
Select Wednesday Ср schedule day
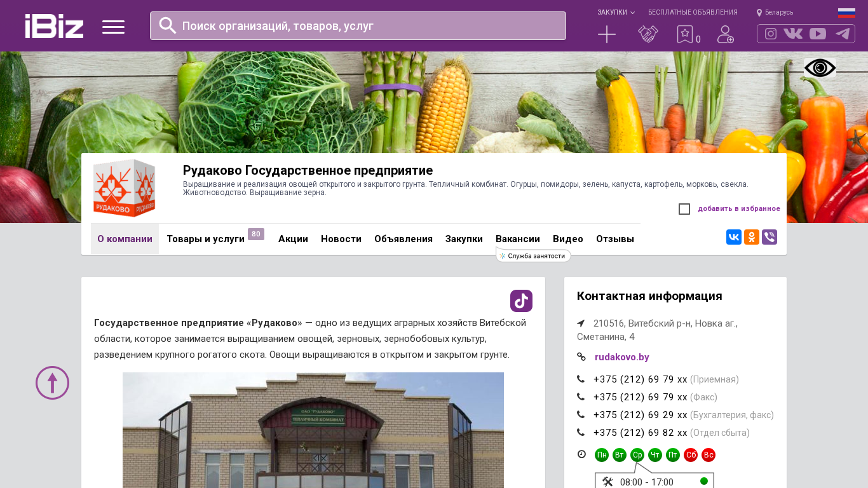click(637, 455)
